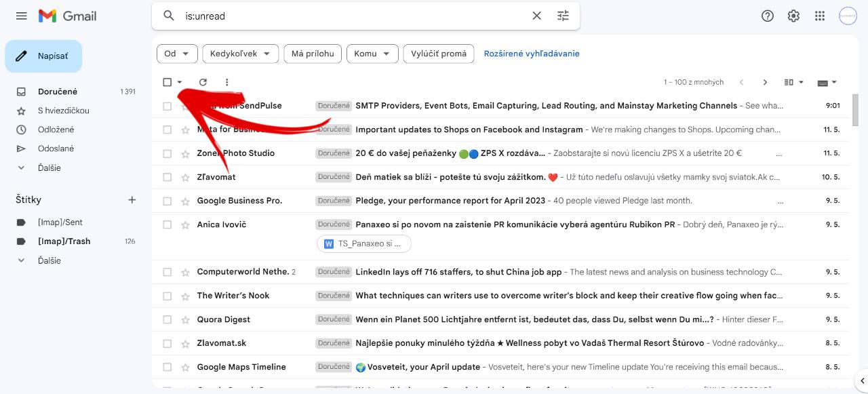Open the select dropdown arrow beside checkbox
Image resolution: width=868 pixels, height=394 pixels.
pos(180,82)
